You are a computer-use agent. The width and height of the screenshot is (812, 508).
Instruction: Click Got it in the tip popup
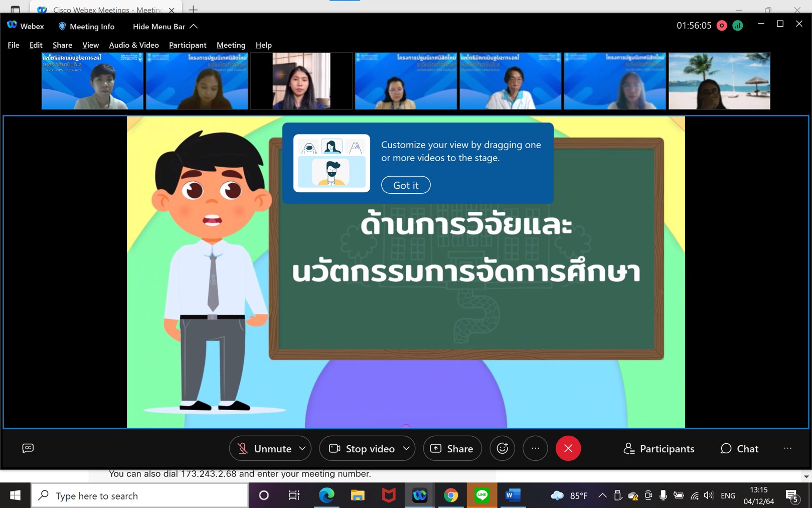(x=406, y=185)
